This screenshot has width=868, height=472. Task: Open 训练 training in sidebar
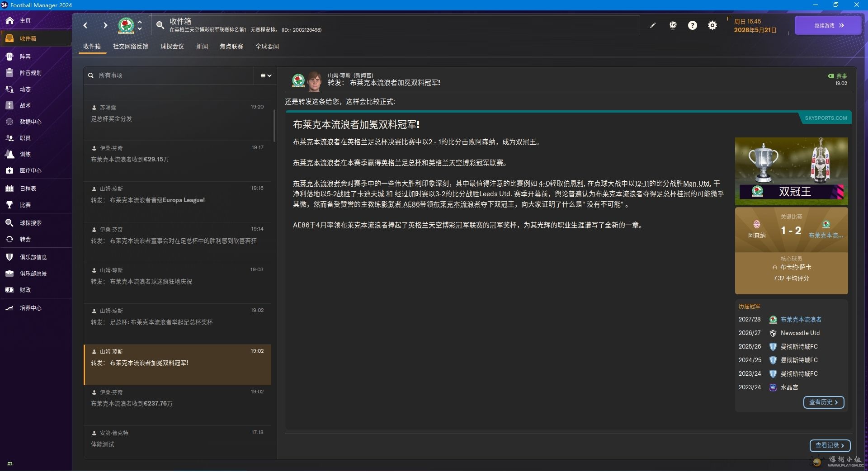tap(36, 154)
